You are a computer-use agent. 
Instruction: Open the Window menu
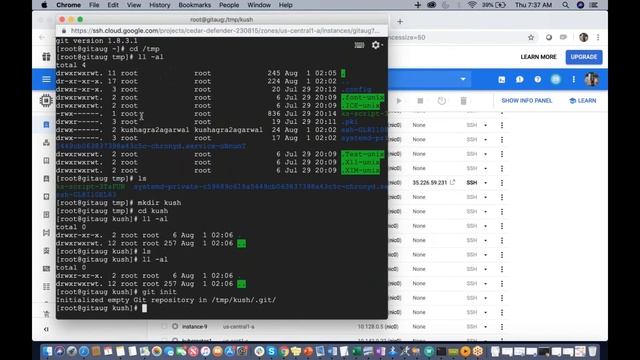click(259, 5)
